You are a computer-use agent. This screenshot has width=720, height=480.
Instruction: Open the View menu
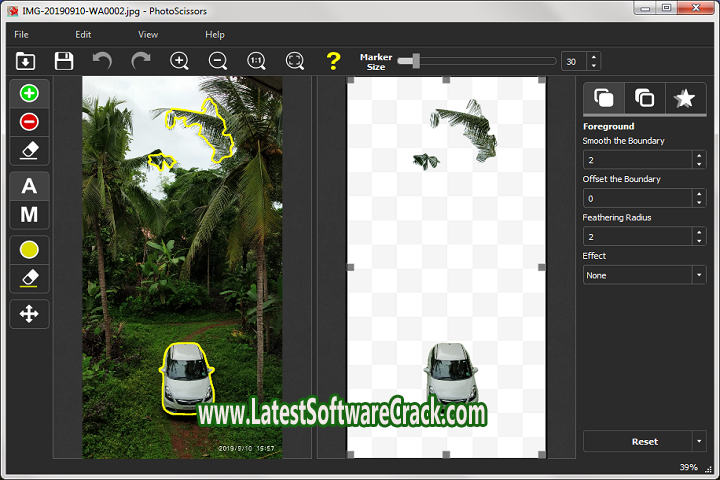[x=147, y=34]
